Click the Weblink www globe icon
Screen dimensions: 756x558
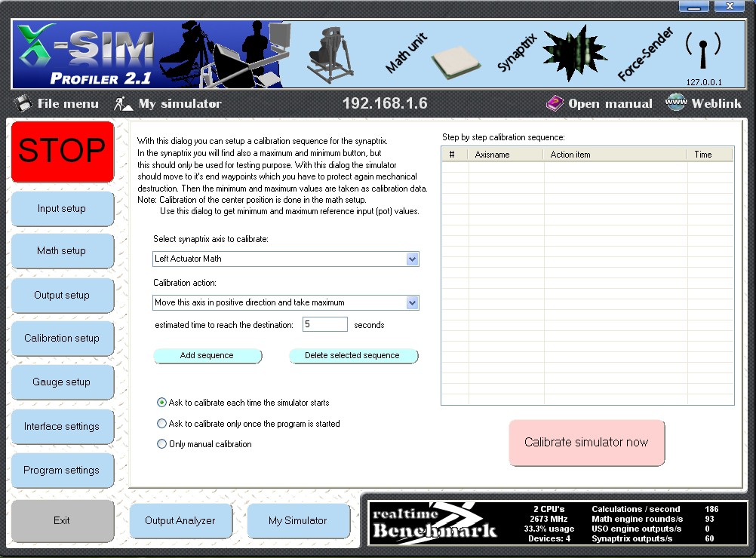[x=675, y=102]
